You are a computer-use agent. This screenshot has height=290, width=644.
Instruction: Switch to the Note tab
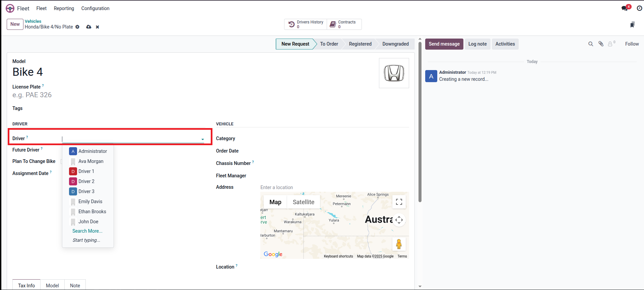tap(75, 285)
